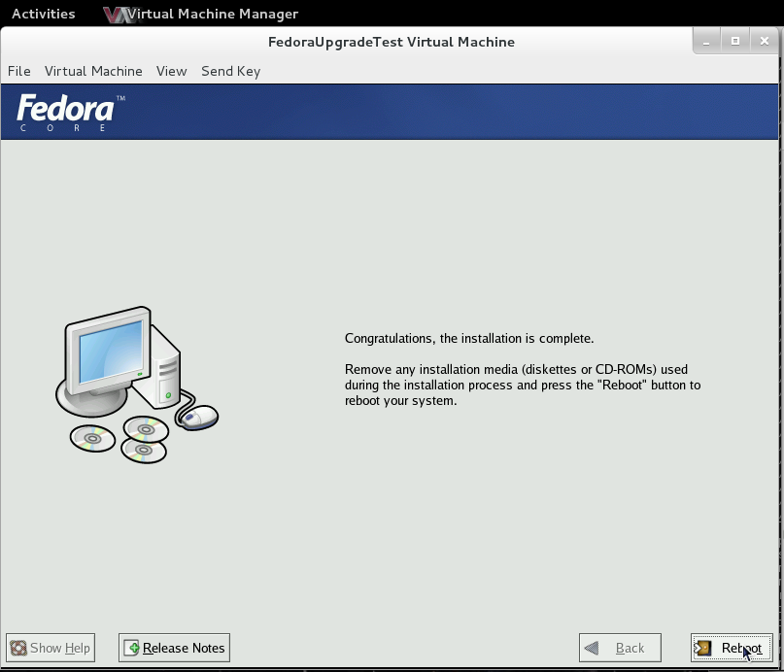
Task: Click the Back arrow icon
Action: click(x=592, y=648)
